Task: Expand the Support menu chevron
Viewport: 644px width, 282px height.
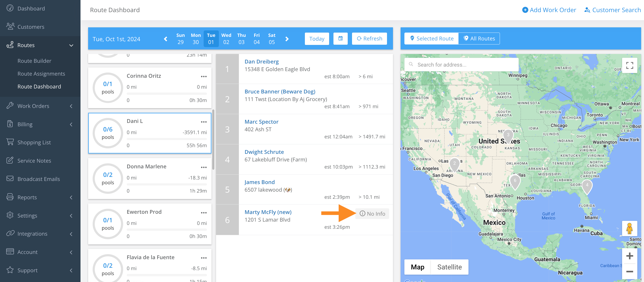Action: [71, 270]
